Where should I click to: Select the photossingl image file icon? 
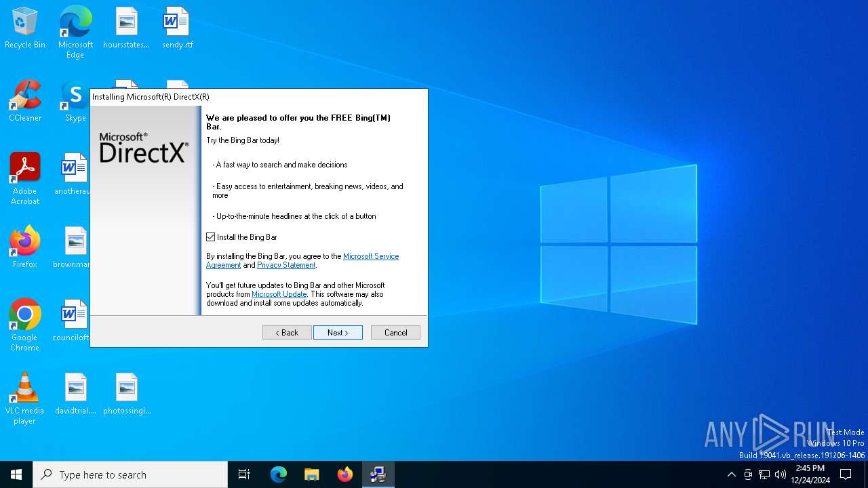[127, 394]
